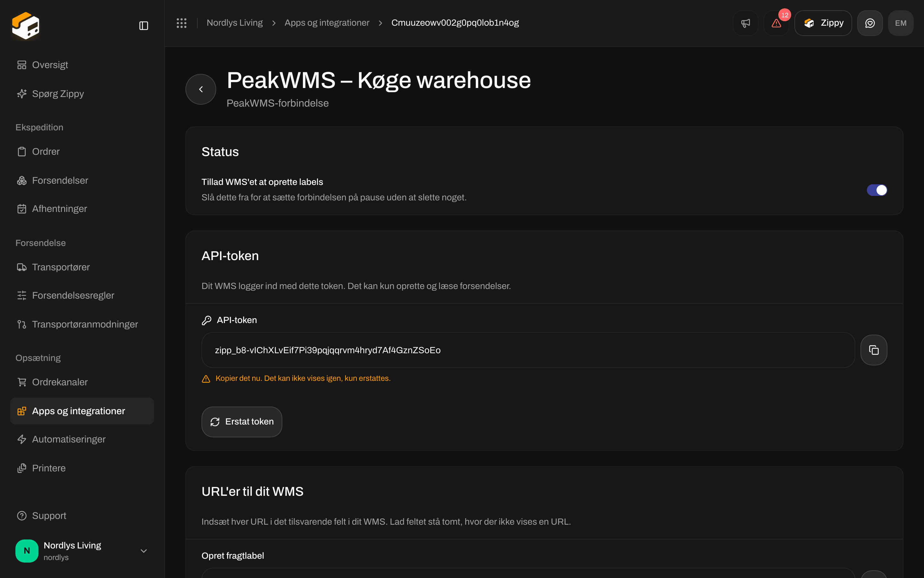Open Oversigt in the sidebar

[82, 65]
